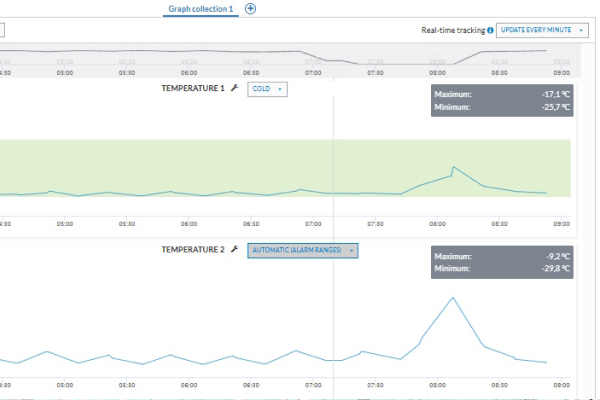Click the Temperature 1 title label
This screenshot has height=400, width=600.
coord(193,89)
